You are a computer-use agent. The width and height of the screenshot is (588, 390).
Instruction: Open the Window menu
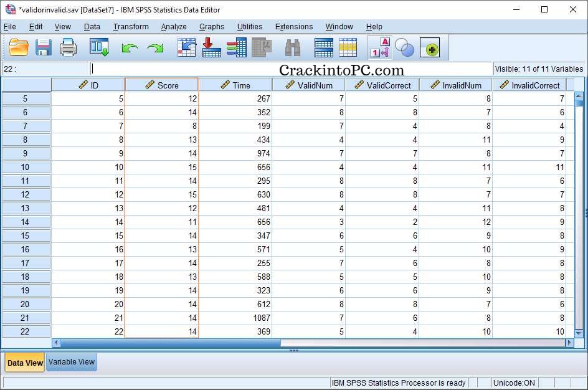point(339,27)
